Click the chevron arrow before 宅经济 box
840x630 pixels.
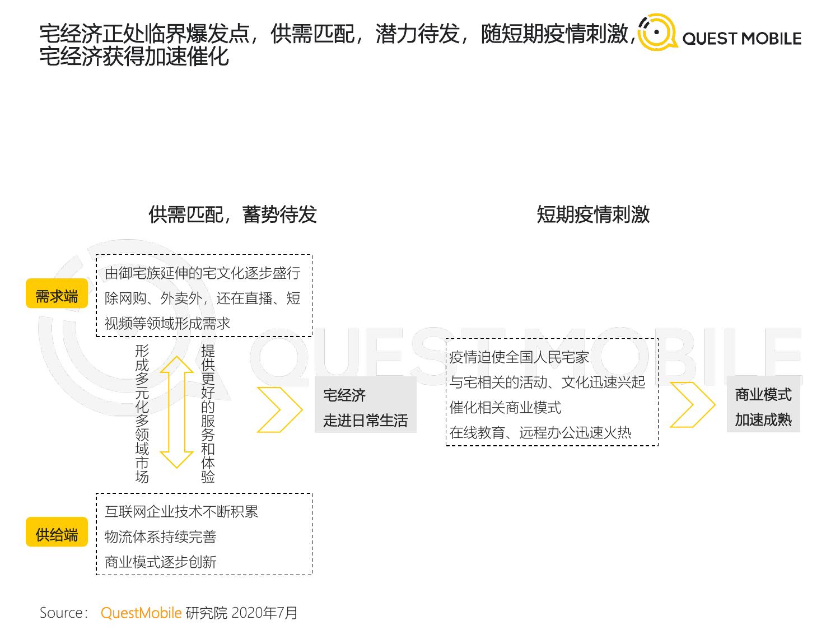tap(279, 409)
